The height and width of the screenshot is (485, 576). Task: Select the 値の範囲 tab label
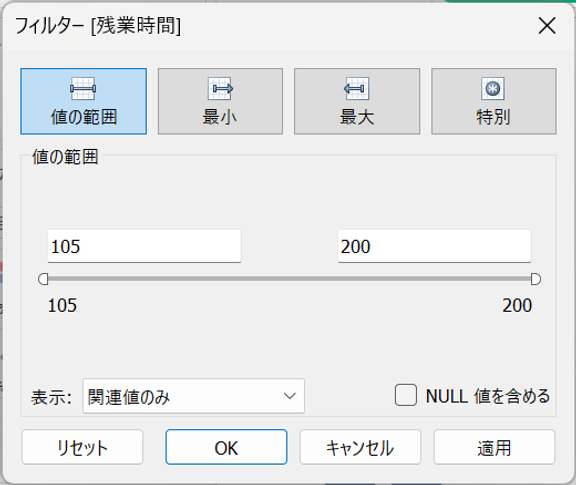pos(84,118)
